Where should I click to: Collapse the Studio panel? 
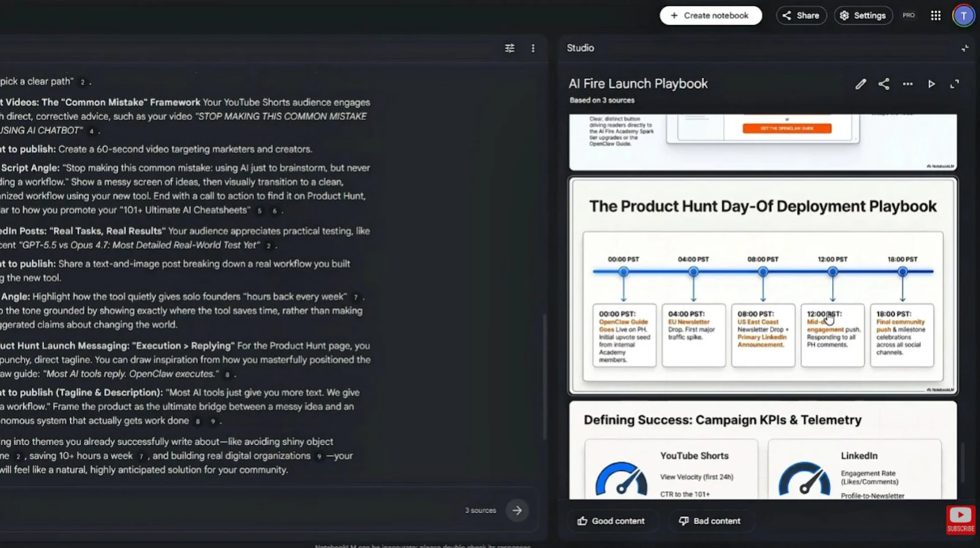[965, 48]
